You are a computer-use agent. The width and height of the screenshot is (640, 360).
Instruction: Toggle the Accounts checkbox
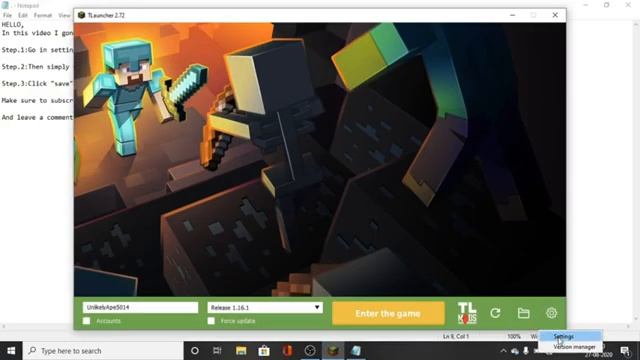[87, 321]
